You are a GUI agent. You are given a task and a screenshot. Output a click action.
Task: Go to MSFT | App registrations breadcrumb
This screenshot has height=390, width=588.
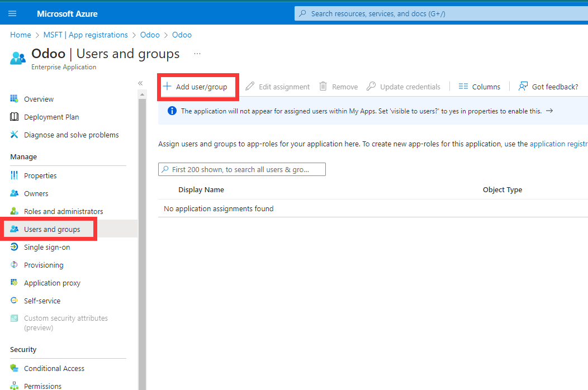(86, 35)
